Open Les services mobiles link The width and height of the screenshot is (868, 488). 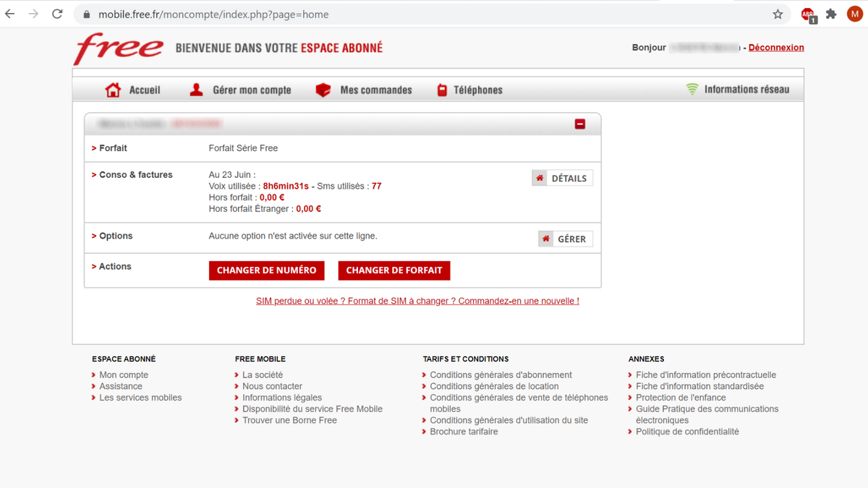tap(140, 398)
